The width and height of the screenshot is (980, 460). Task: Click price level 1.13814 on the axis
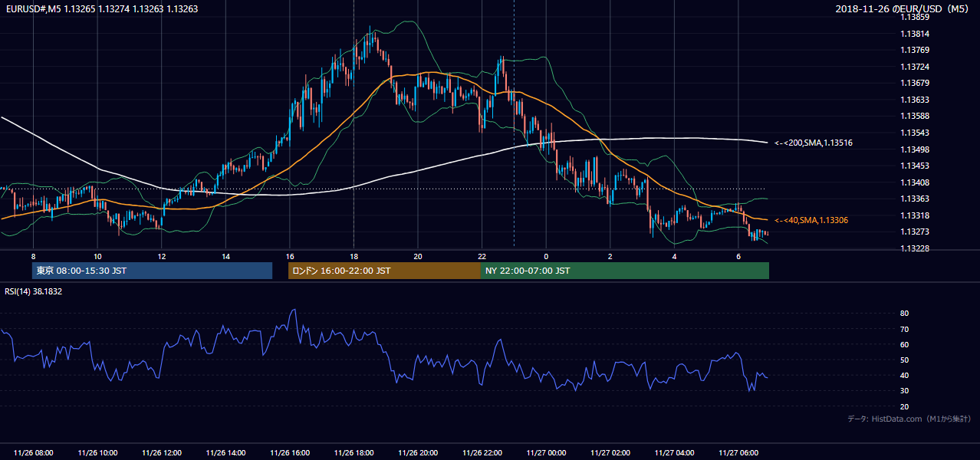(916, 34)
